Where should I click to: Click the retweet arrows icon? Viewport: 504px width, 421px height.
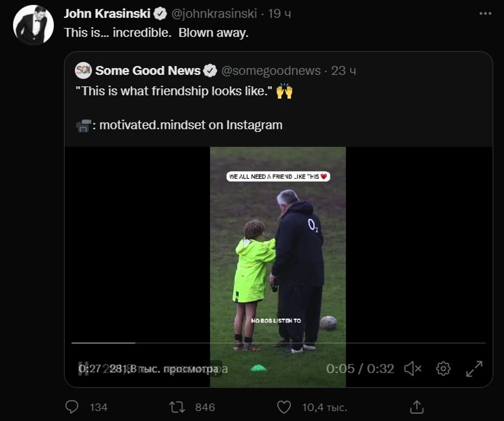[x=177, y=407]
